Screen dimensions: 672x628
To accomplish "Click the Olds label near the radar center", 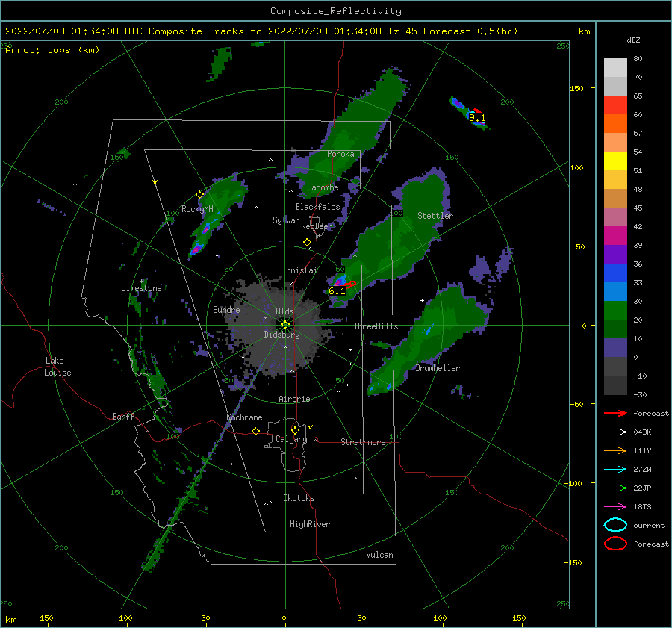I will [284, 311].
